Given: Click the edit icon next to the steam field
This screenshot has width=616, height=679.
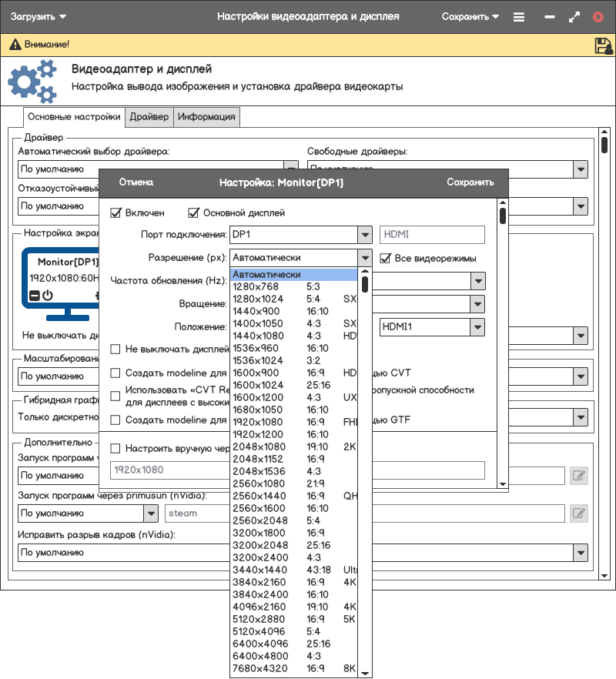Looking at the screenshot, I should tap(578, 513).
